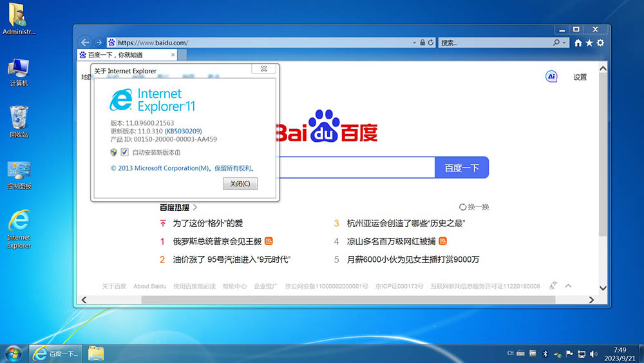Viewport: 644px width, 363px height.
Task: Open the Favorites star icon
Action: 589,43
